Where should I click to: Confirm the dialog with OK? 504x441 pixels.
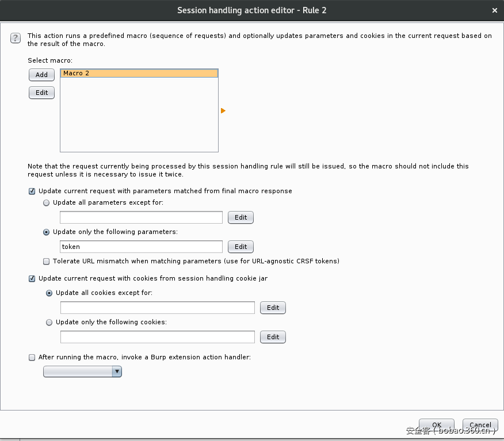(x=437, y=425)
